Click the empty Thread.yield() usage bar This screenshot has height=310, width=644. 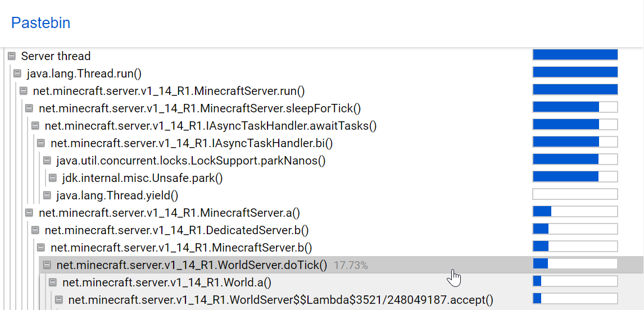tap(575, 194)
